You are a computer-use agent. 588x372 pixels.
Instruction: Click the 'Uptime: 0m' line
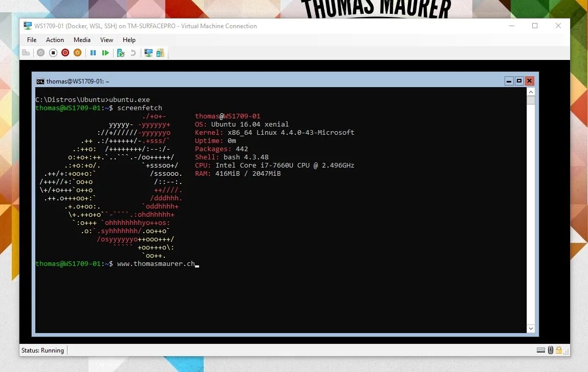(215, 141)
